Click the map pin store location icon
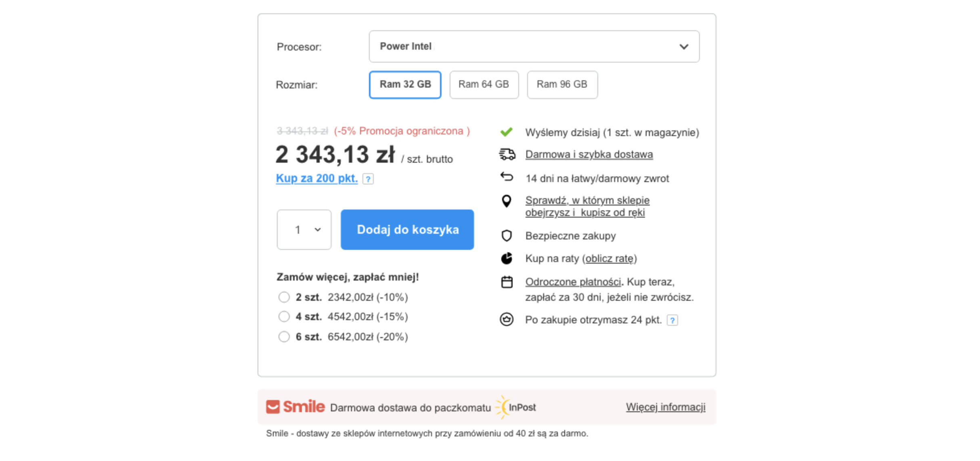 [507, 201]
